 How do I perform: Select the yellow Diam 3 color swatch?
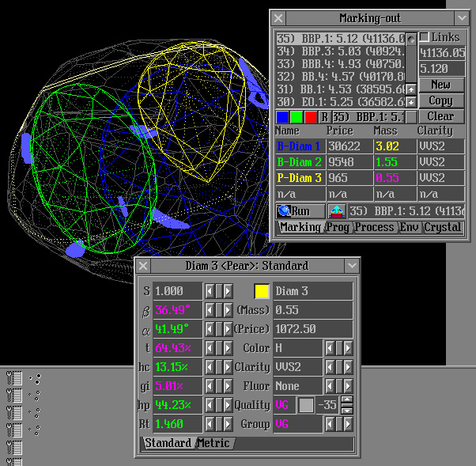(262, 291)
